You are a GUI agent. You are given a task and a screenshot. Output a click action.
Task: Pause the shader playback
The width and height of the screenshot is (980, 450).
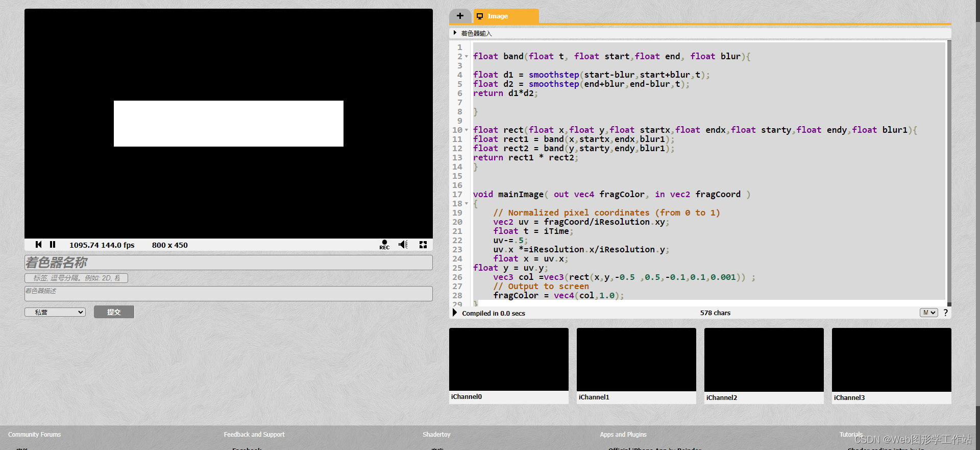(53, 245)
